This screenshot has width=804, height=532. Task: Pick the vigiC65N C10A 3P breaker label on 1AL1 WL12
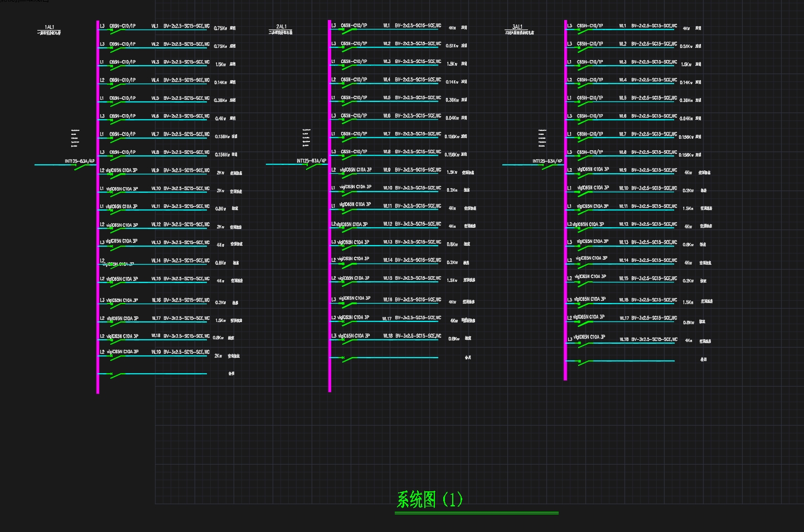[x=122, y=225]
